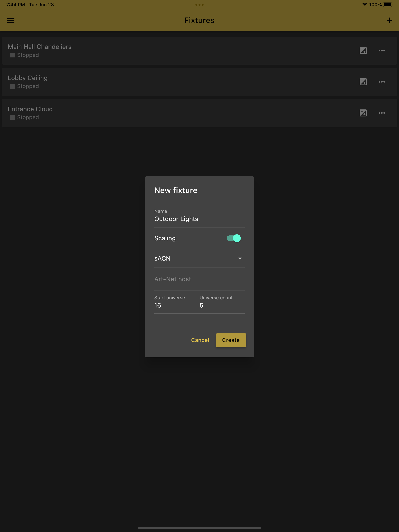
Task: Tap the battery status icon
Action: pyautogui.click(x=388, y=4)
